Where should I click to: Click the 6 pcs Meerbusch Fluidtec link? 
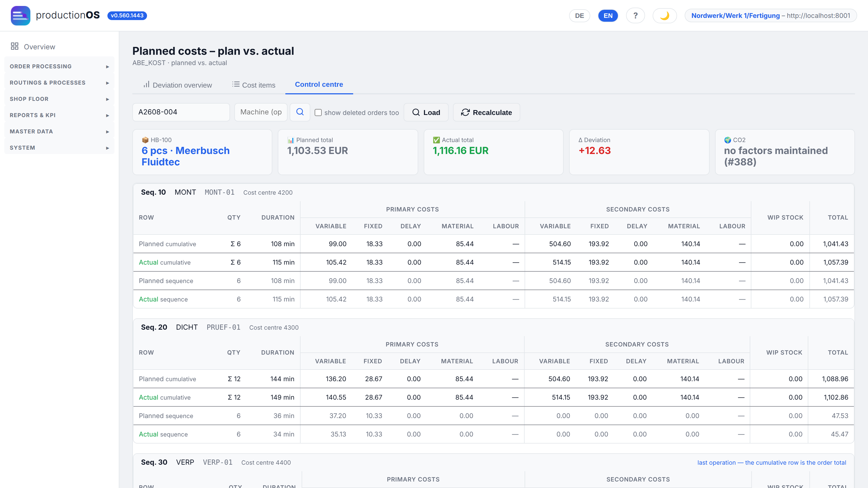click(186, 156)
